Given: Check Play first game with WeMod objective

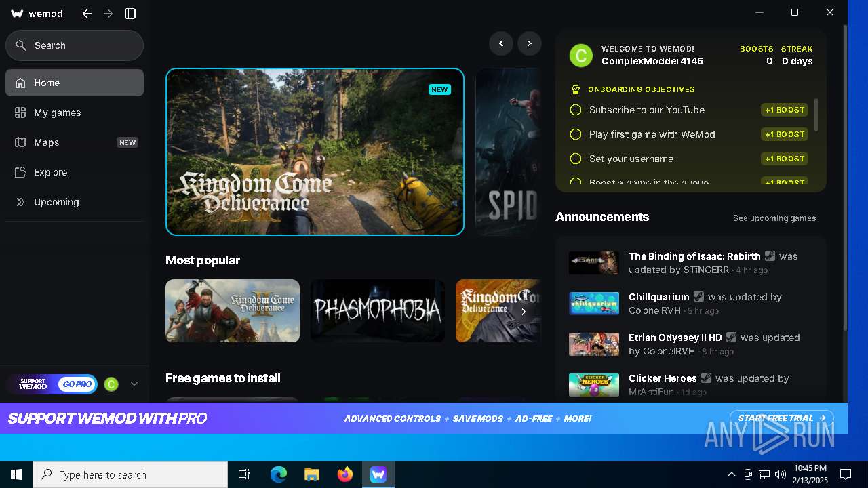Looking at the screenshot, I should 576,134.
